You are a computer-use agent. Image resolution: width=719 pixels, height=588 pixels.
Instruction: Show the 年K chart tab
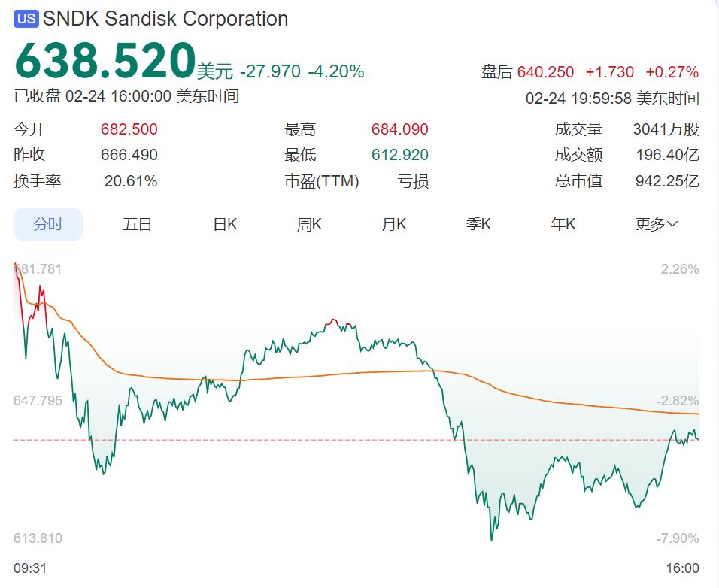coord(563,224)
